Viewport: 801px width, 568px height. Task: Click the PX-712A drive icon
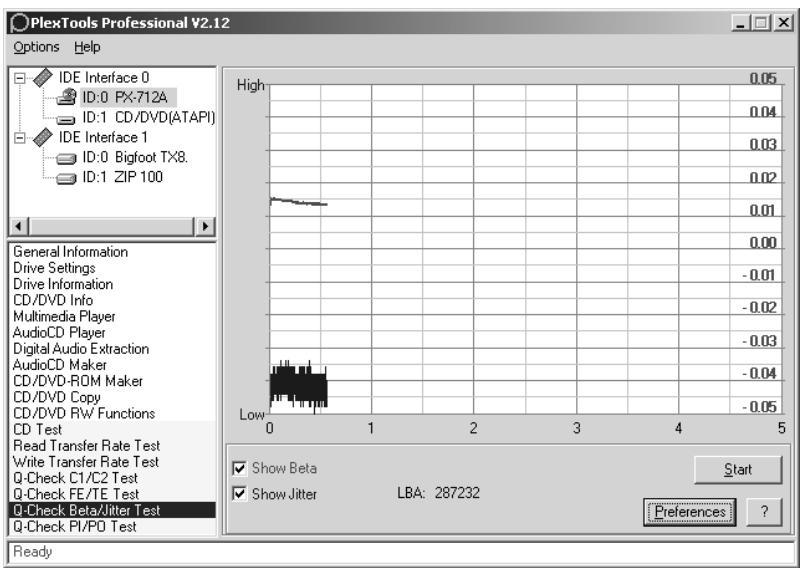click(x=66, y=97)
